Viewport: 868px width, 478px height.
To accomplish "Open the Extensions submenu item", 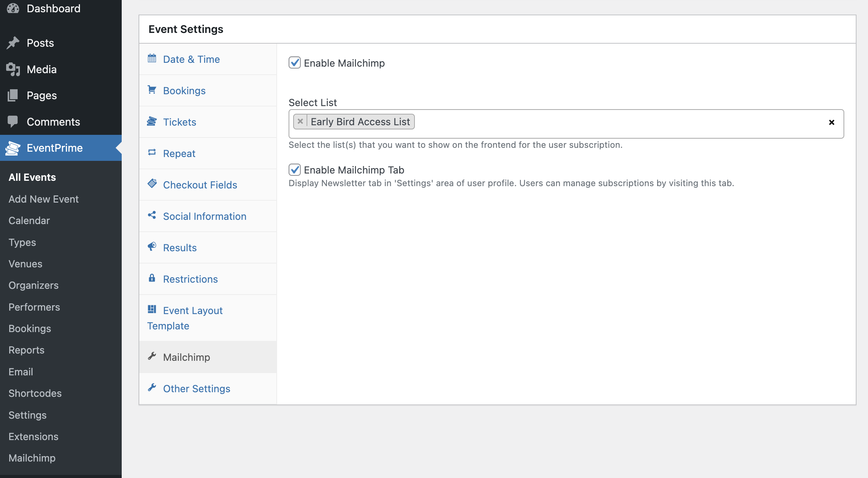I will [x=33, y=437].
